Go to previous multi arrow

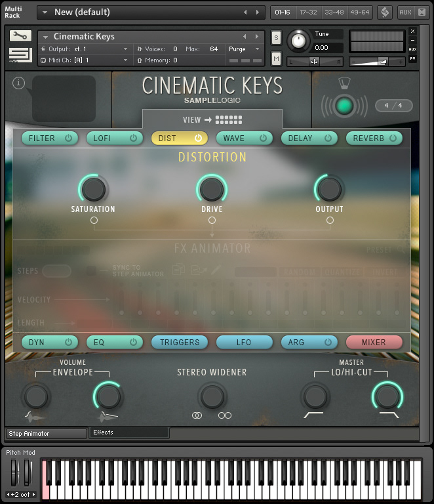pyautogui.click(x=245, y=12)
